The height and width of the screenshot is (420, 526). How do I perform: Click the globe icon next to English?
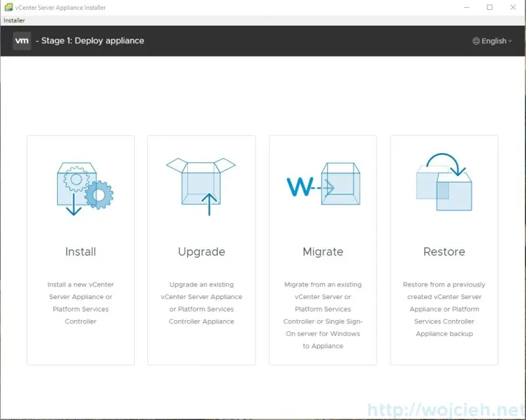[475, 41]
